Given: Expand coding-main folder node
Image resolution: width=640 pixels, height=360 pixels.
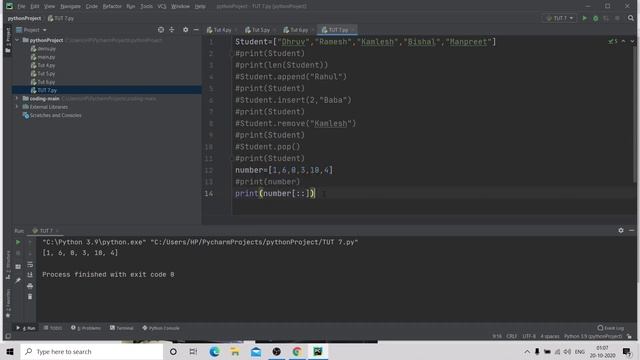Looking at the screenshot, I should click(x=17, y=98).
